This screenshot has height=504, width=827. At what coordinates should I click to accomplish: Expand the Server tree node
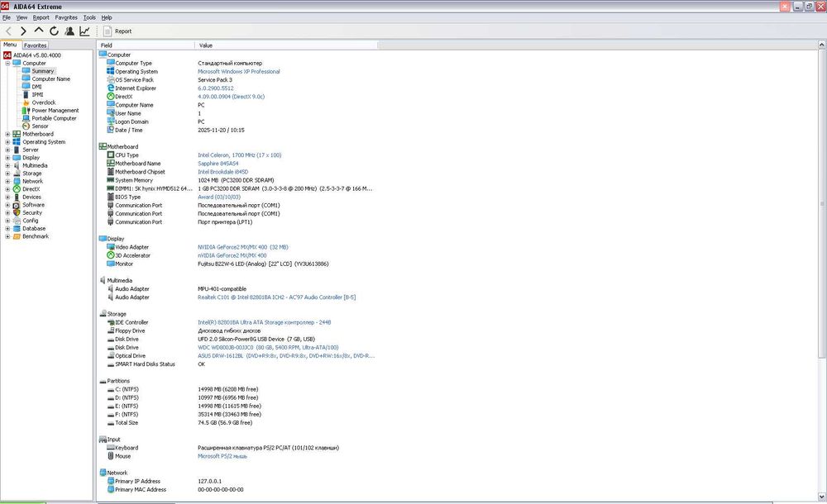point(8,150)
